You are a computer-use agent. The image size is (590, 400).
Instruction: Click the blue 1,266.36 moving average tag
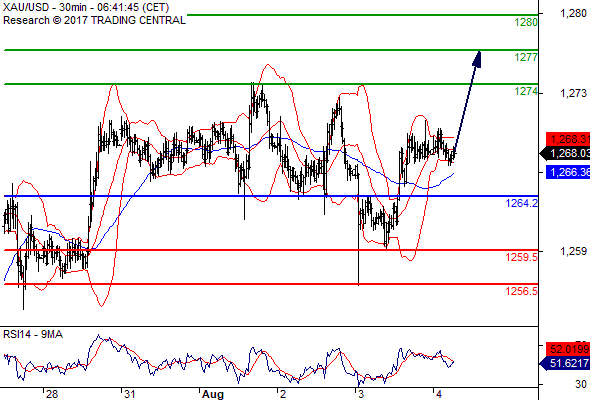click(x=568, y=172)
